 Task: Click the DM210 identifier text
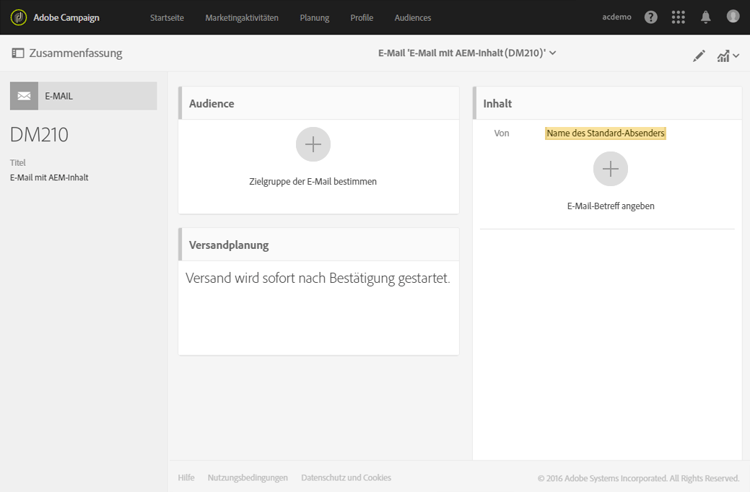tap(39, 135)
